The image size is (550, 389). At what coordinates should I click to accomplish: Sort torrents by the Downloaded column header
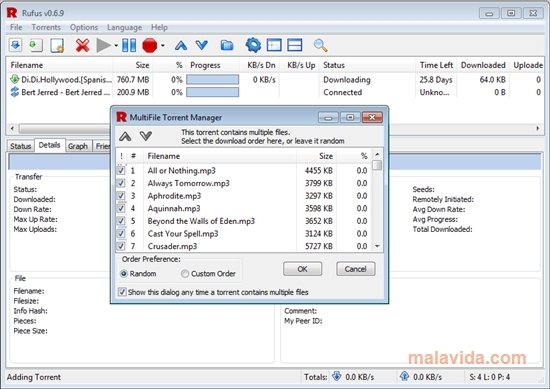(x=483, y=65)
